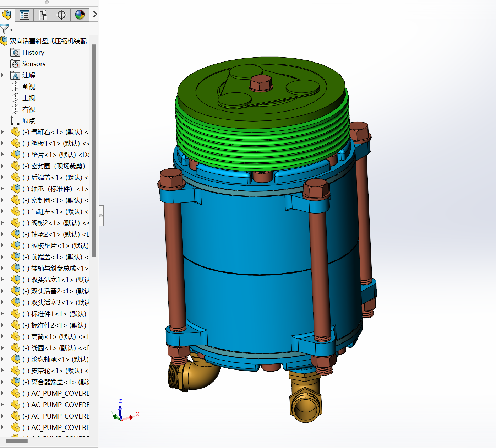The image size is (496, 448).
Task: Select the 原点 origin icon
Action: 15,121
